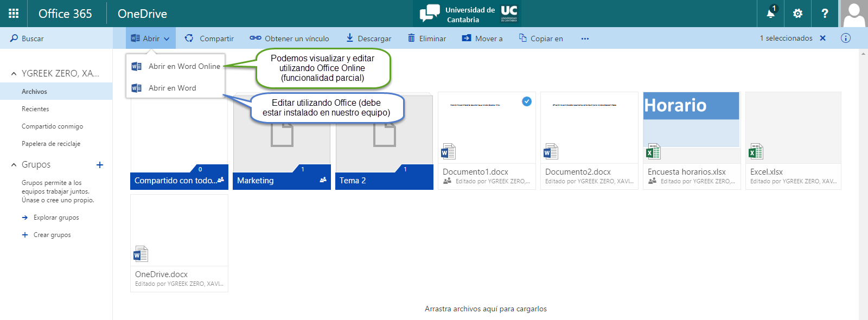Choose Abrir en Word Online
The width and height of the screenshot is (868, 320).
(175, 66)
